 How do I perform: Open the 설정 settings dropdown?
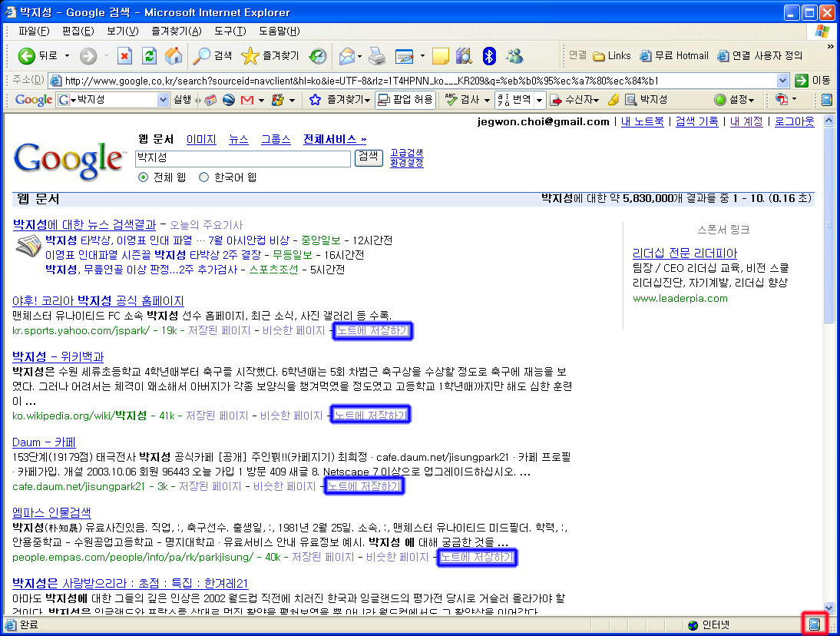(x=735, y=100)
